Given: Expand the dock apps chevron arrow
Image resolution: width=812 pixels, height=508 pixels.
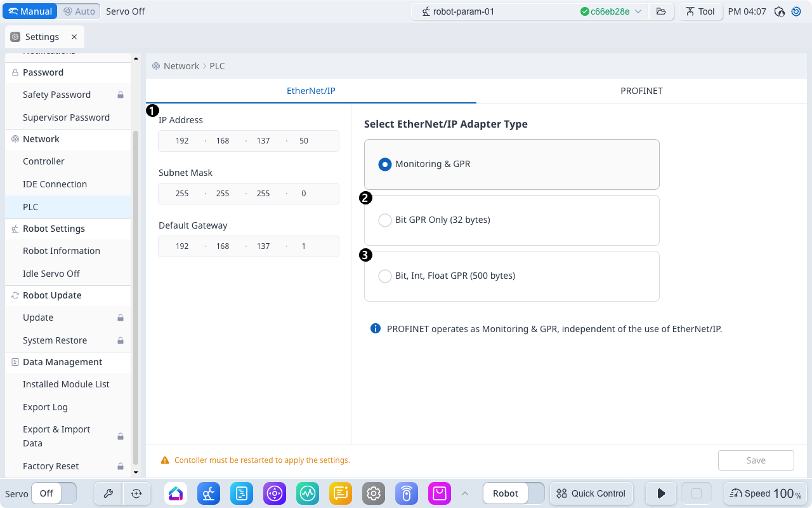Looking at the screenshot, I should coord(465,493).
